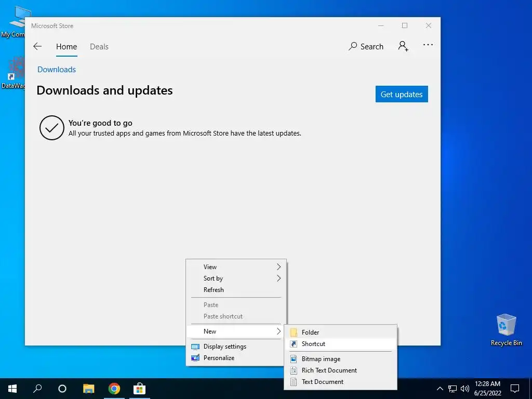Image resolution: width=532 pixels, height=399 pixels.
Task: Select the New context menu entry
Action: 236,331
